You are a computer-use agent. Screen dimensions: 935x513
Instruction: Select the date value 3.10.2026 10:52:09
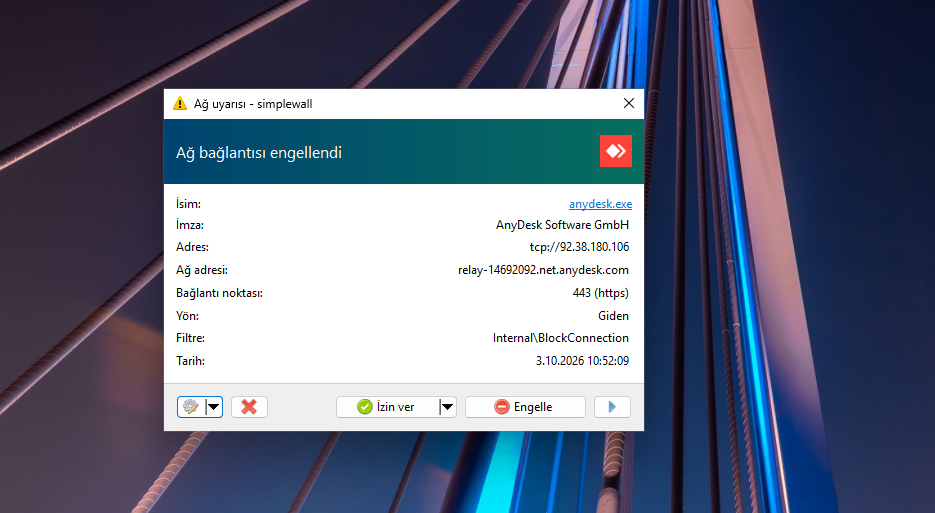(582, 361)
